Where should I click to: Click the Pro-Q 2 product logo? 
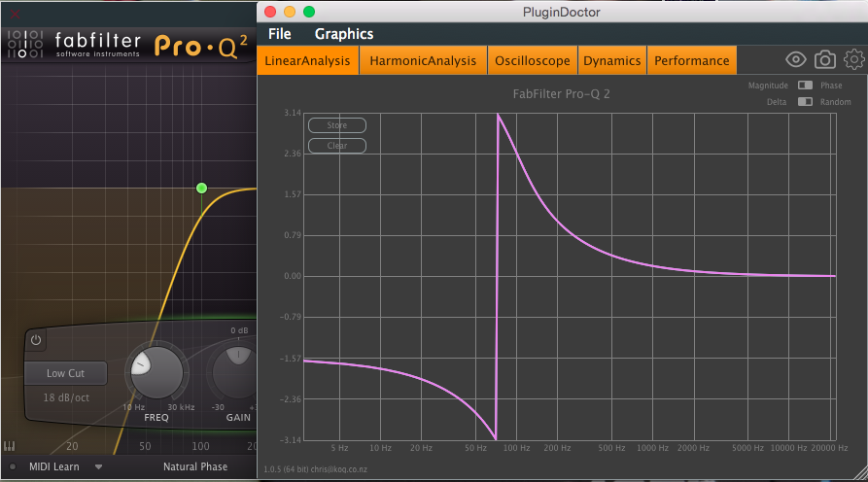201,46
